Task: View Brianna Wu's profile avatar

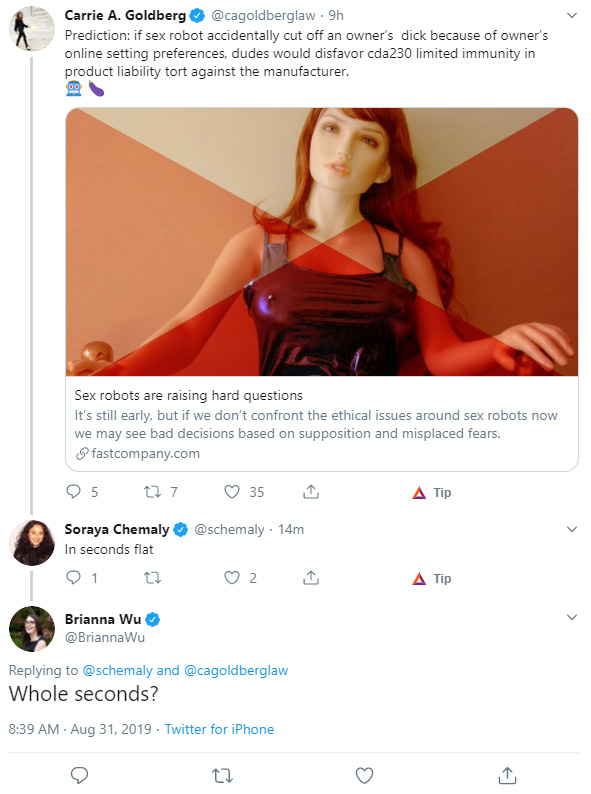Action: 32,628
